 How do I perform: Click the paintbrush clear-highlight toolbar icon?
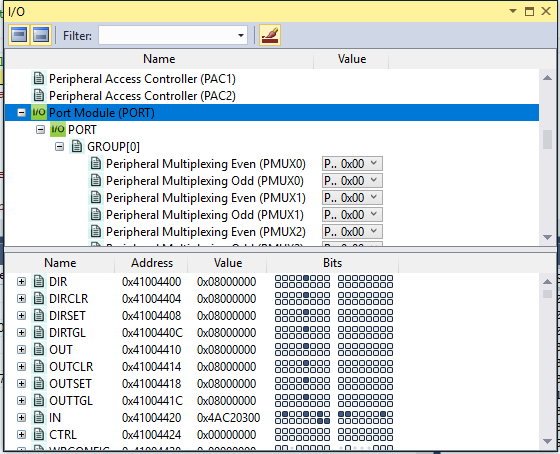[270, 35]
